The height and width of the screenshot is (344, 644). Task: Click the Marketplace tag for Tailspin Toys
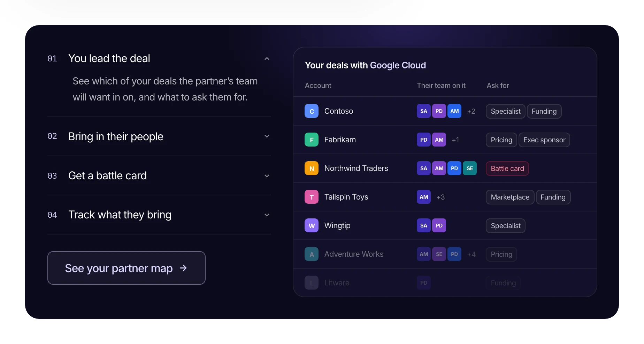pyautogui.click(x=510, y=197)
